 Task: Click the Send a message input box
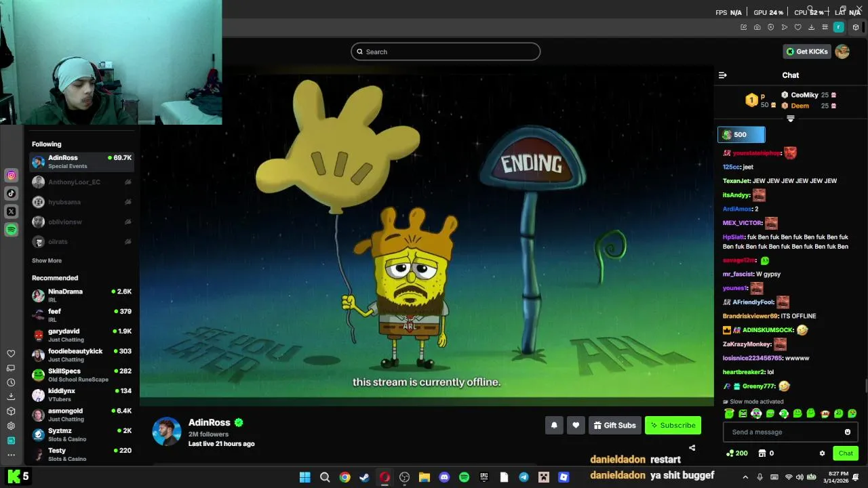[791, 432]
